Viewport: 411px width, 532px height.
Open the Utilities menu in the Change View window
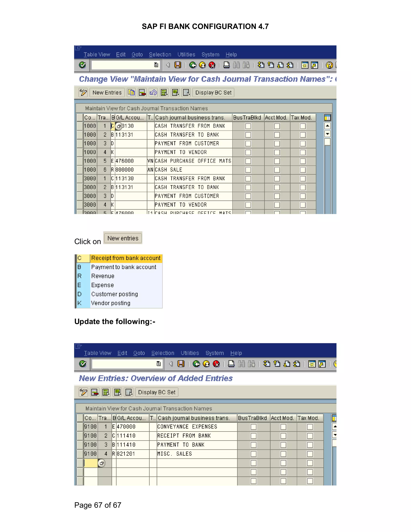[186, 55]
